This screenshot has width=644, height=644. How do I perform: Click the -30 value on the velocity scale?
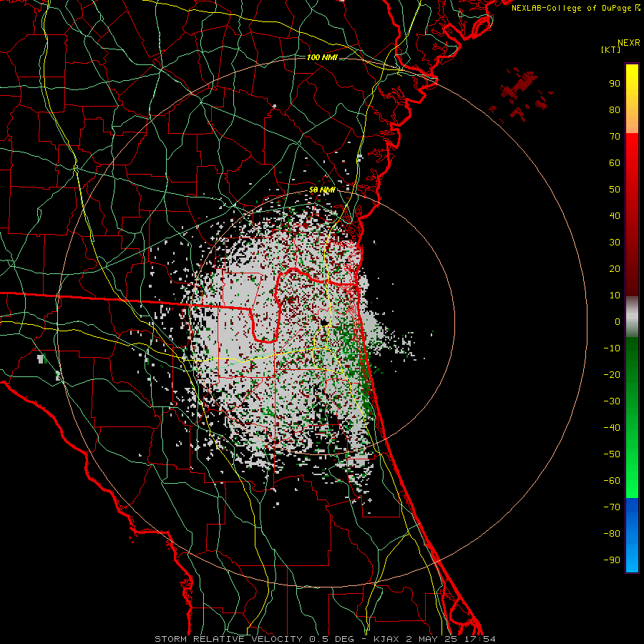[x=612, y=401]
